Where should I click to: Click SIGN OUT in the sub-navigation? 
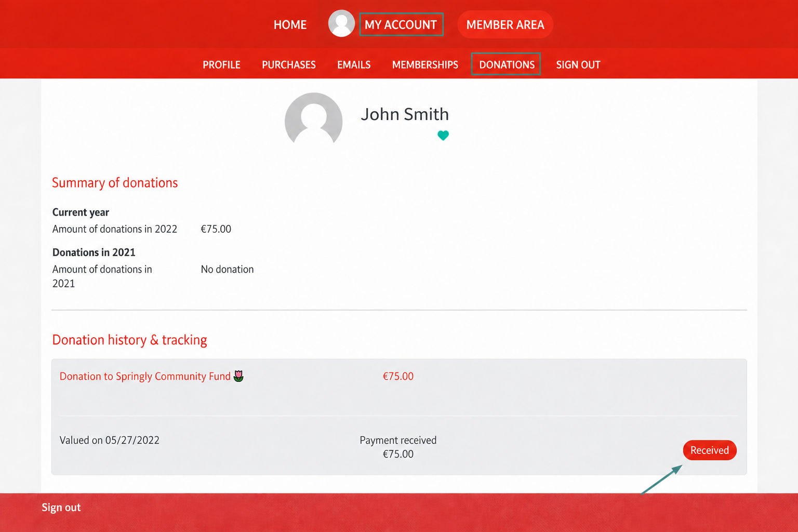[x=578, y=65]
